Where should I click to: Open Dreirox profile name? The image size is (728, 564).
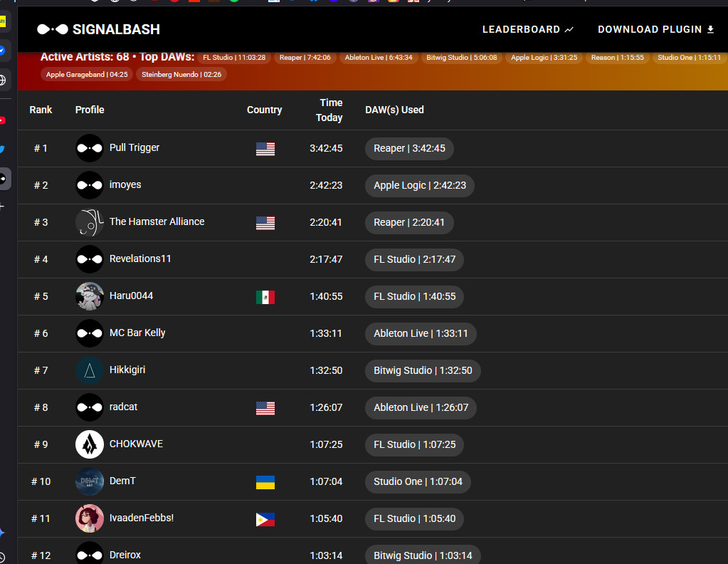(x=125, y=555)
